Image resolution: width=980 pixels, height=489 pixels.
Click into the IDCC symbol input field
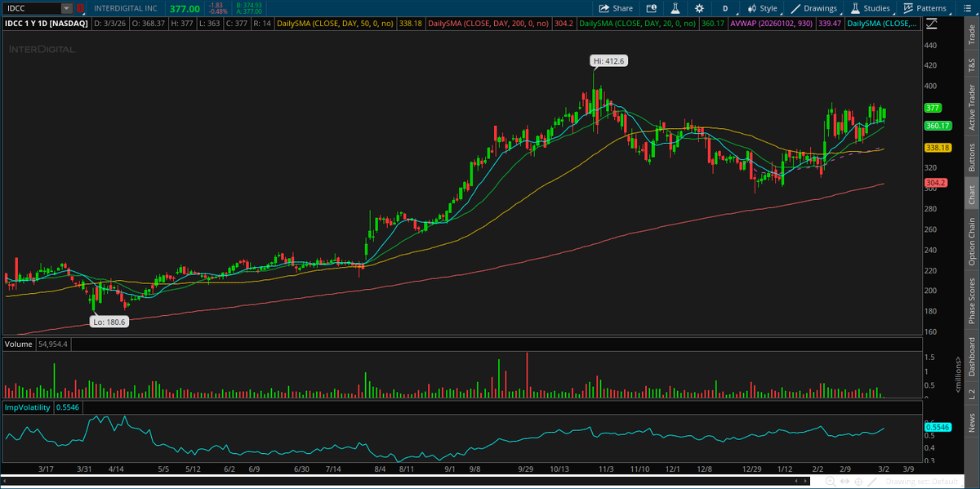tap(31, 8)
